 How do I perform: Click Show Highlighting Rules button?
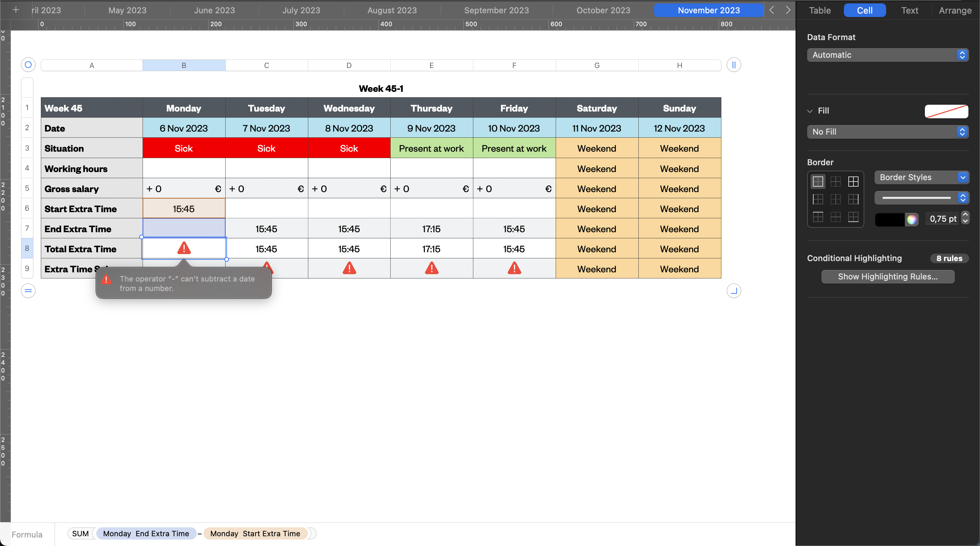887,277
